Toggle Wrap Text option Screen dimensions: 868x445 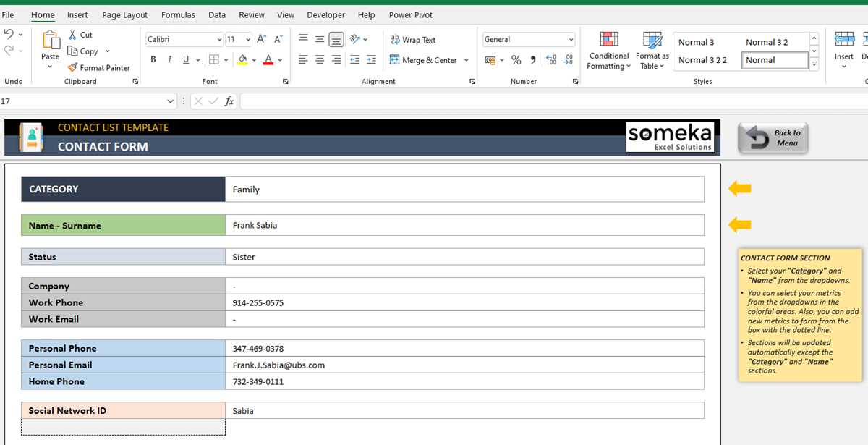[413, 40]
